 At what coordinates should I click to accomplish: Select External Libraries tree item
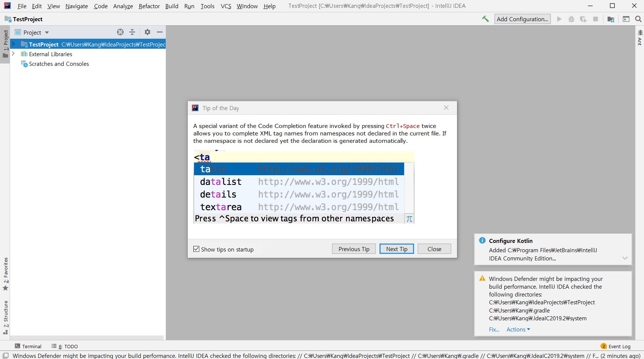(x=51, y=54)
